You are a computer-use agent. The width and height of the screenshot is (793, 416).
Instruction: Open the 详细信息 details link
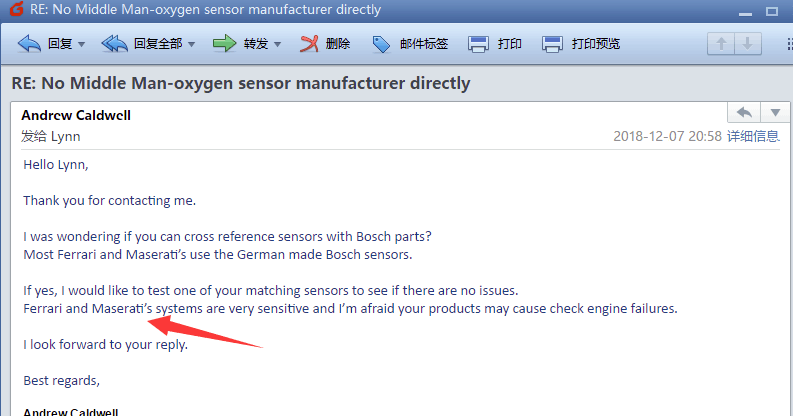(x=753, y=136)
